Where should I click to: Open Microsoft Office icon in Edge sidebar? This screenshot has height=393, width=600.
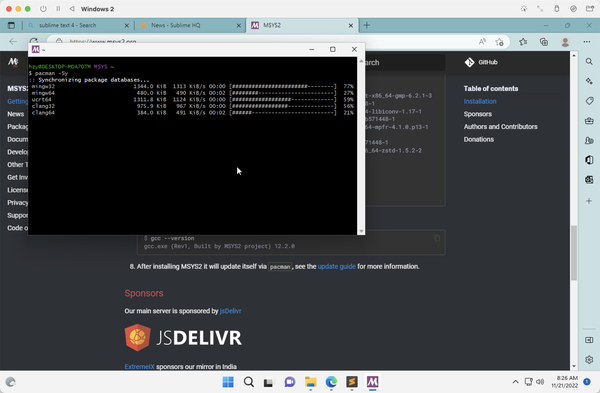point(589,160)
